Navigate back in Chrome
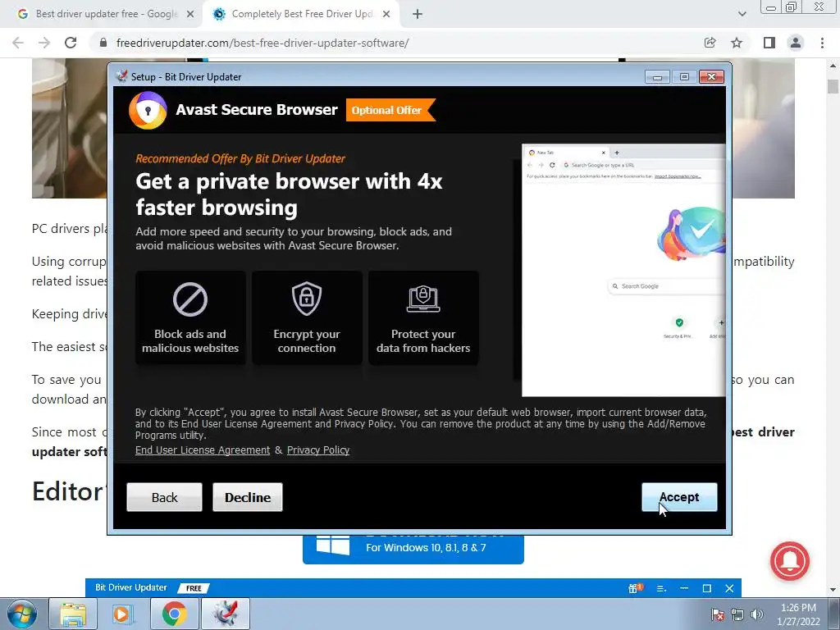The image size is (840, 630). click(18, 43)
